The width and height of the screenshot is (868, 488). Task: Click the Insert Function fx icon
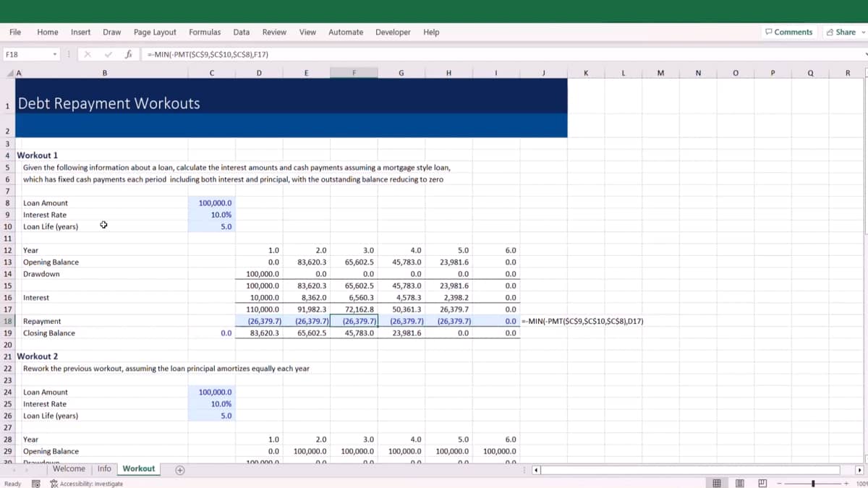point(128,54)
